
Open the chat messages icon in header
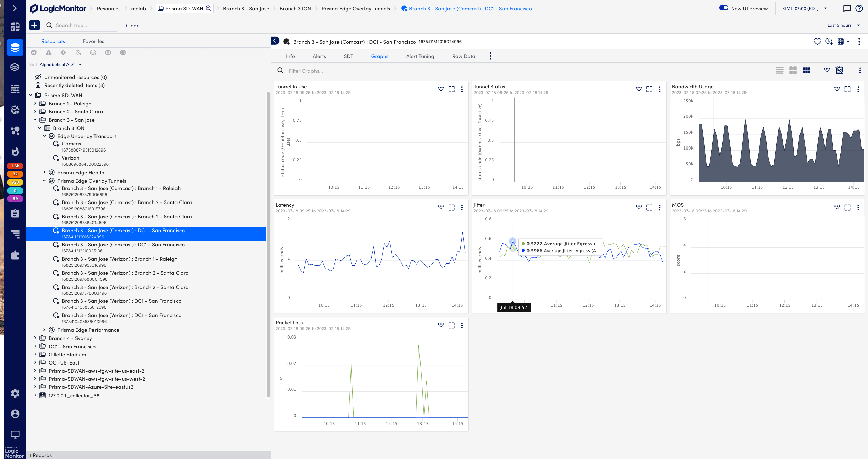click(847, 8)
